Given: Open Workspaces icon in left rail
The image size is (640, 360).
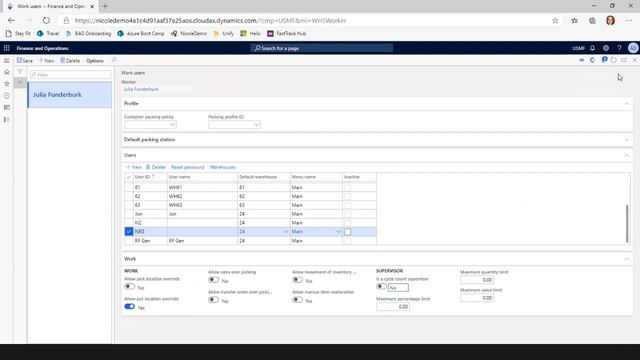Looking at the screenshot, I should pos(7,107).
